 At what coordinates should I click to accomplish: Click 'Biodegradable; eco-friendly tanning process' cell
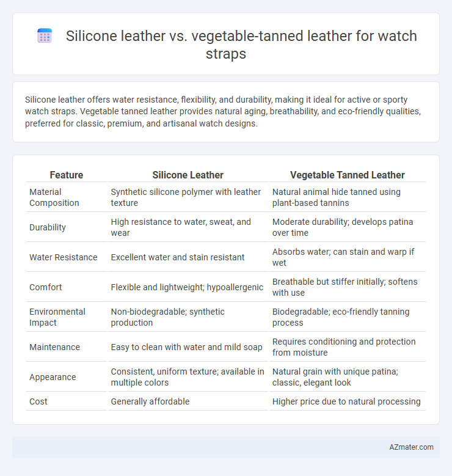pyautogui.click(x=341, y=317)
